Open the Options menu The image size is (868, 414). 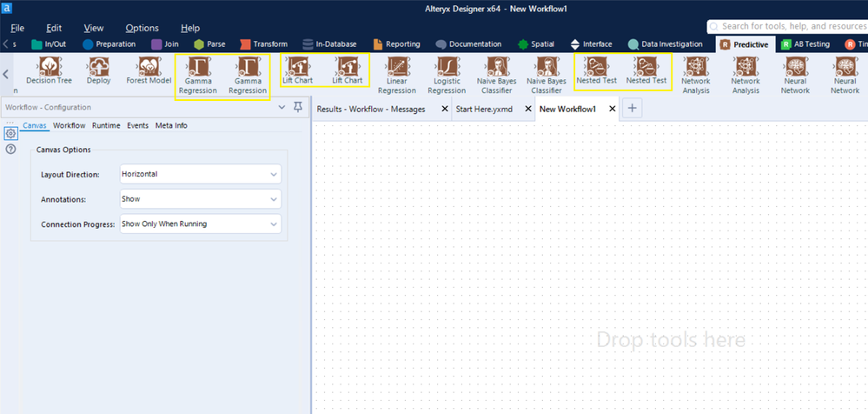(x=142, y=28)
